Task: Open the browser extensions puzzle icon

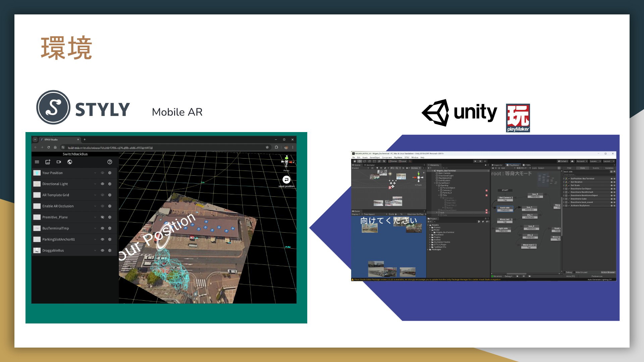Action: click(276, 147)
